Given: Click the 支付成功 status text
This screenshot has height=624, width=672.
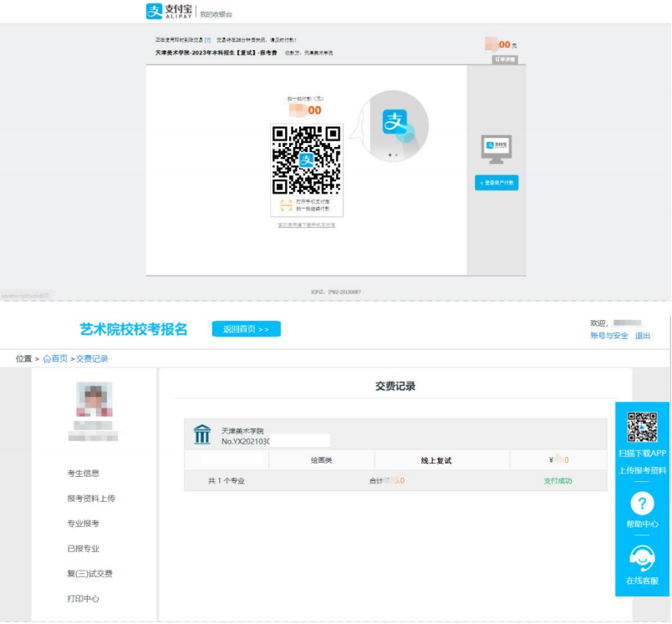Looking at the screenshot, I should click(x=557, y=481).
